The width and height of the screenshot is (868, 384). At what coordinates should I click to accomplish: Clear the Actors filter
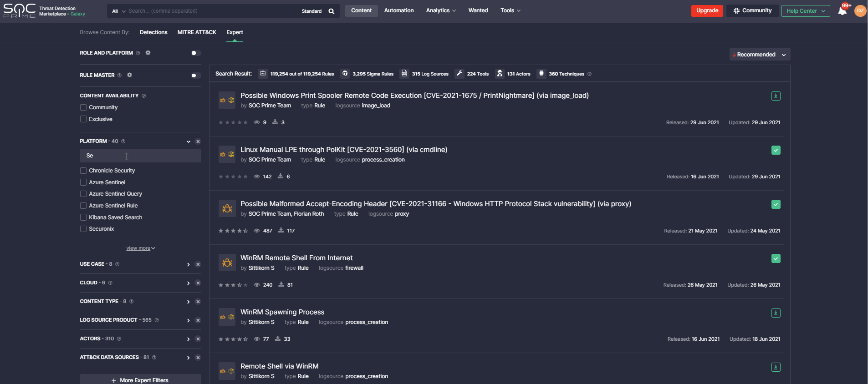click(x=198, y=339)
